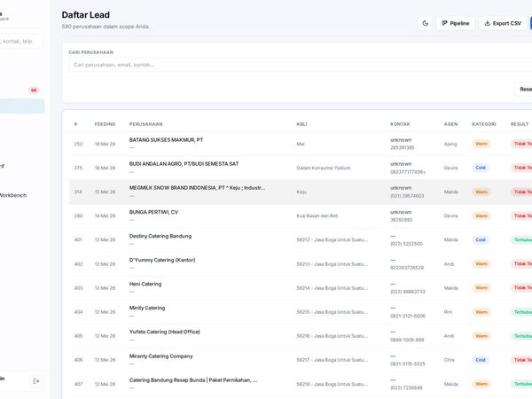Open lead Yufeto Catering (Head Office)
The width and height of the screenshot is (532, 399).
pos(164,332)
